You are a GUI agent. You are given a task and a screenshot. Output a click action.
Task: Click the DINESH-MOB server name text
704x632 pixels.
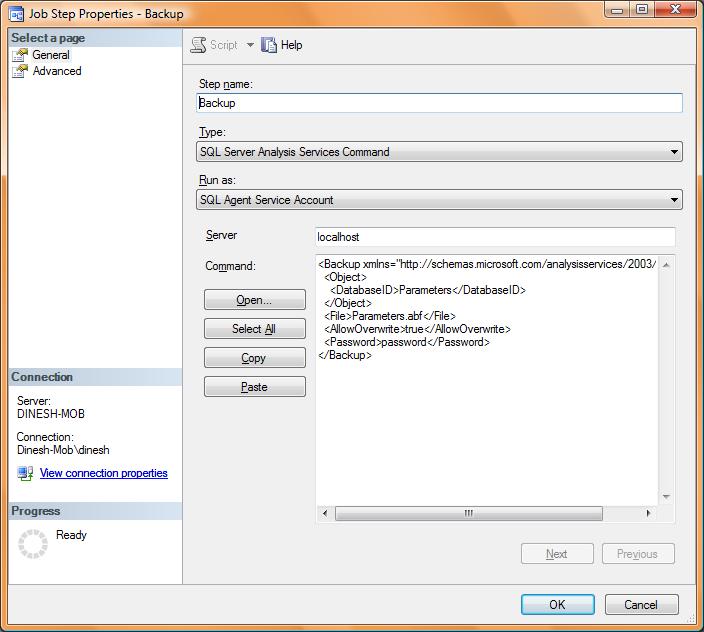[x=51, y=414]
